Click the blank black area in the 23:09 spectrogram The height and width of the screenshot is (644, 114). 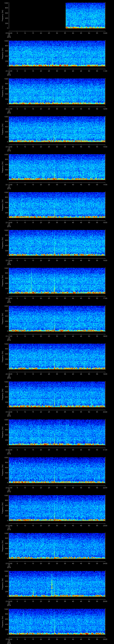(x=37, y=16)
